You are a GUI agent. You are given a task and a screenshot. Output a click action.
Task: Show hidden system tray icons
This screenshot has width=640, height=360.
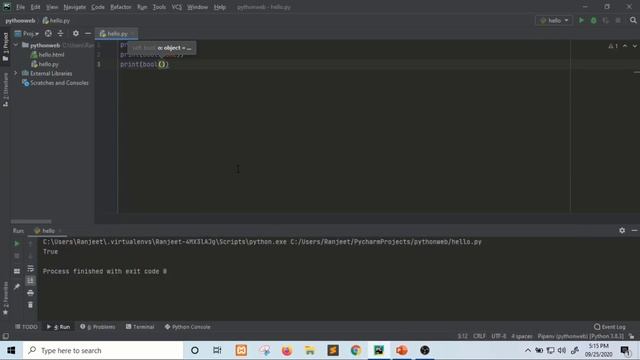coord(528,350)
